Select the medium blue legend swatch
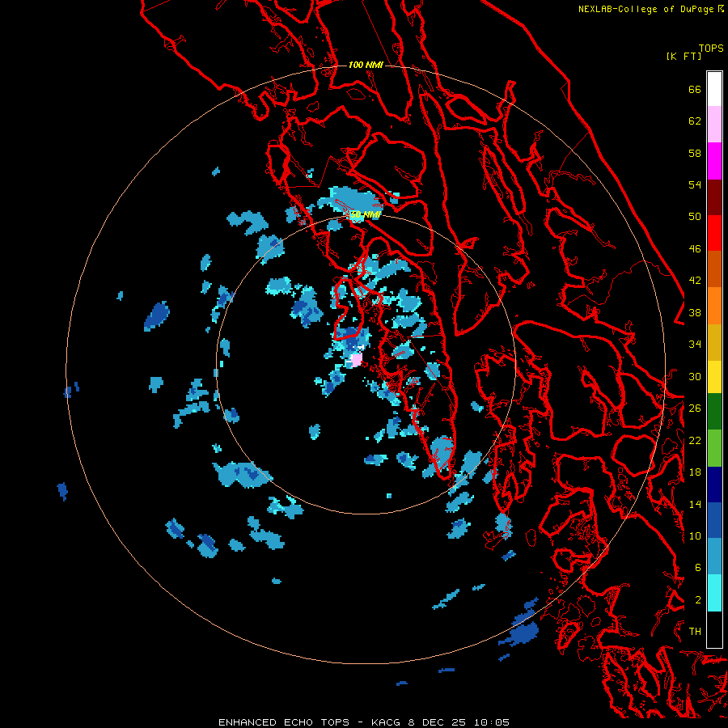Screen dimensions: 728x728 tap(714, 520)
